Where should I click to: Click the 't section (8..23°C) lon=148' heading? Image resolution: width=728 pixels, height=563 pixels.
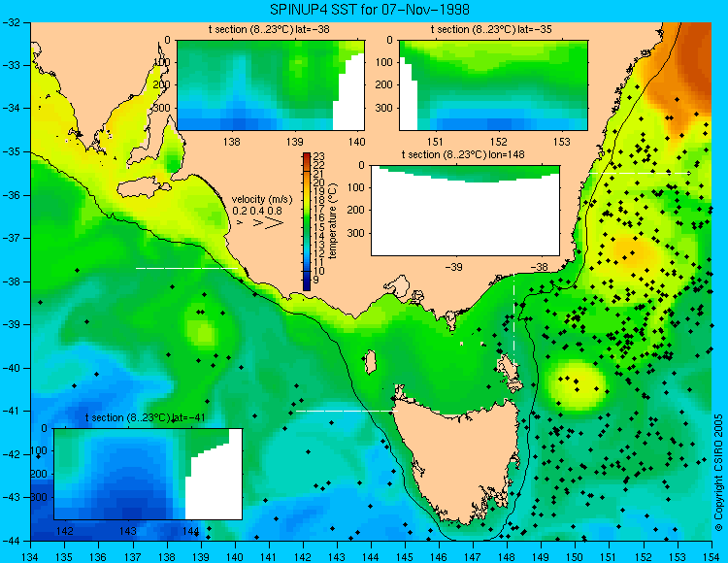tap(463, 154)
